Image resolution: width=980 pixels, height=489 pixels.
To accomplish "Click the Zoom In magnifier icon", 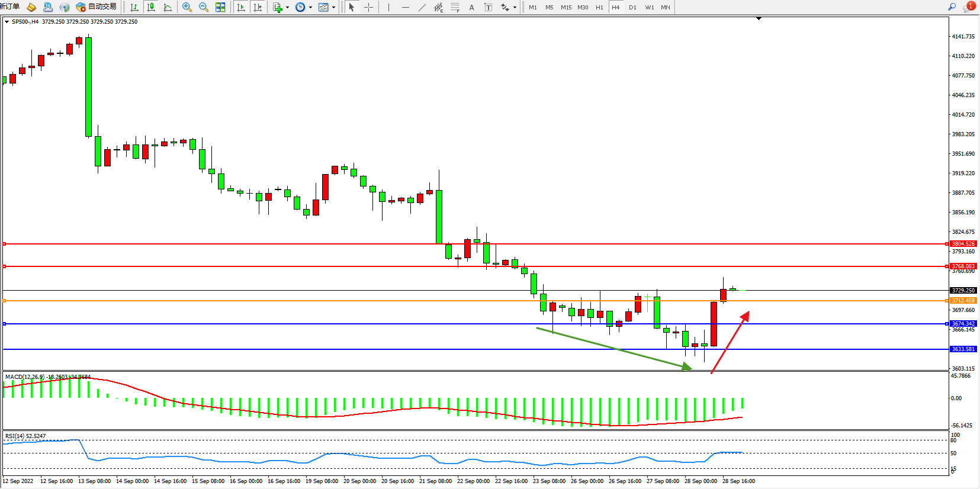I will (187, 7).
